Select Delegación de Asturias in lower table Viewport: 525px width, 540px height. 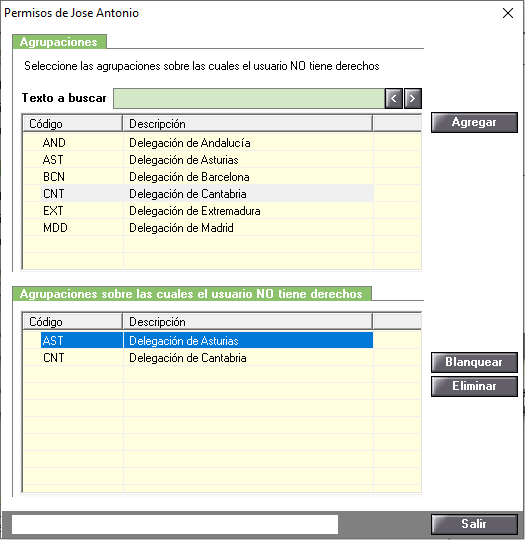pyautogui.click(x=184, y=341)
